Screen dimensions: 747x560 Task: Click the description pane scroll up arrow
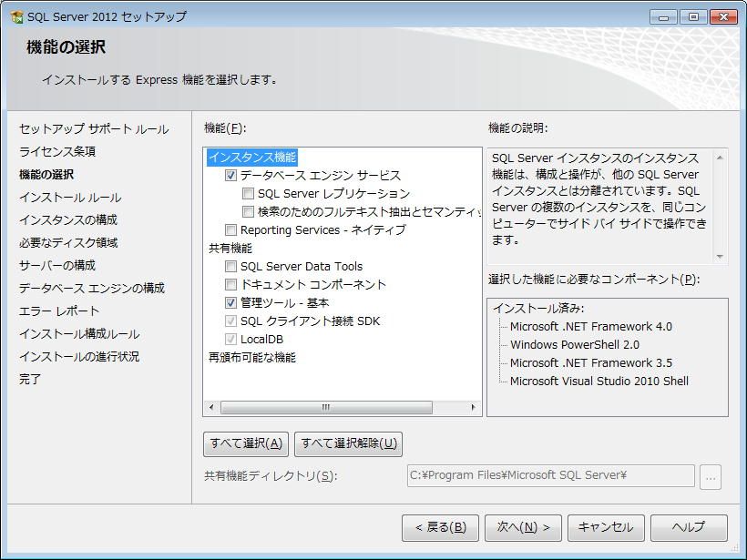click(720, 158)
